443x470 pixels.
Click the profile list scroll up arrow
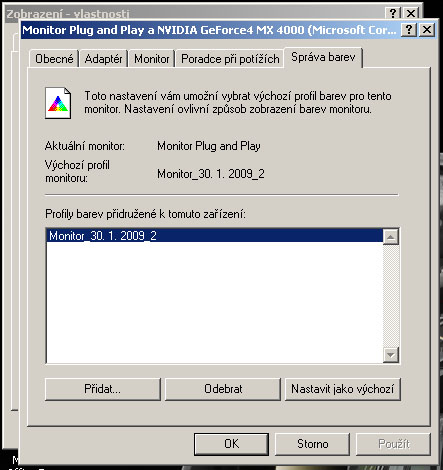391,237
